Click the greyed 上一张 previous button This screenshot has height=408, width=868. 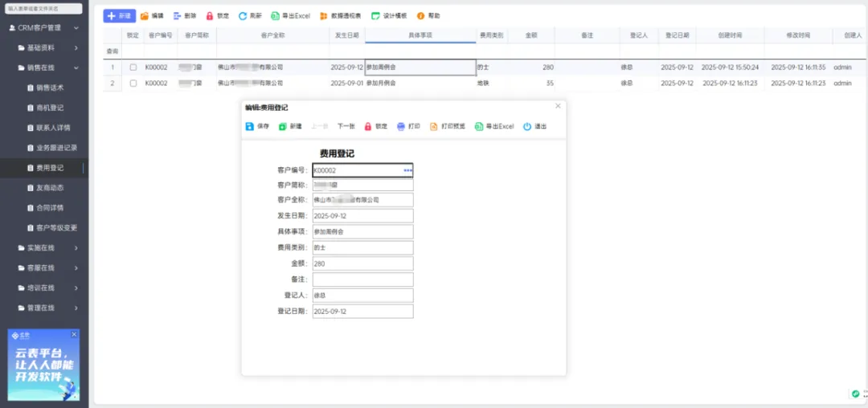320,127
